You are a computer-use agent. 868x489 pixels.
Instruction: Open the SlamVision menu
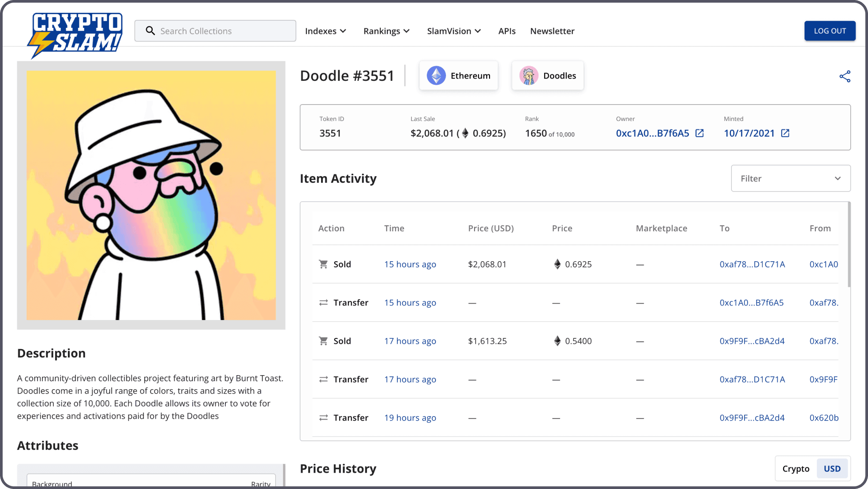[453, 31]
